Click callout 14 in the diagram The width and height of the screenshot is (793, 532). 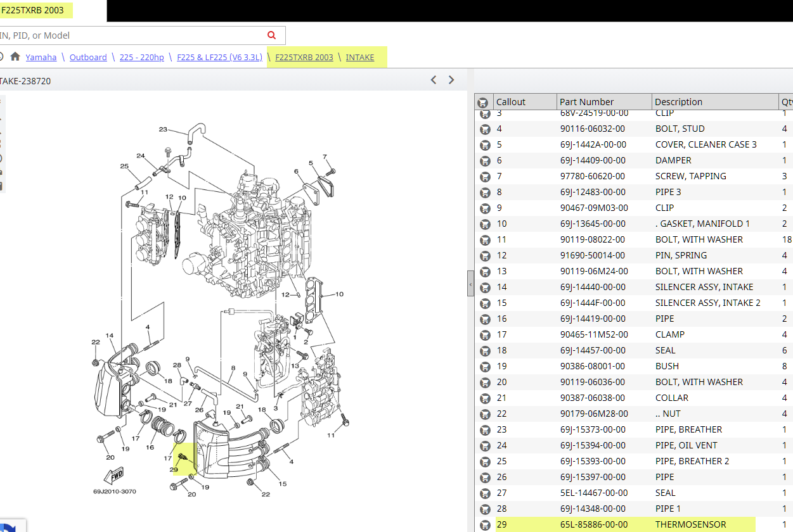click(x=109, y=336)
